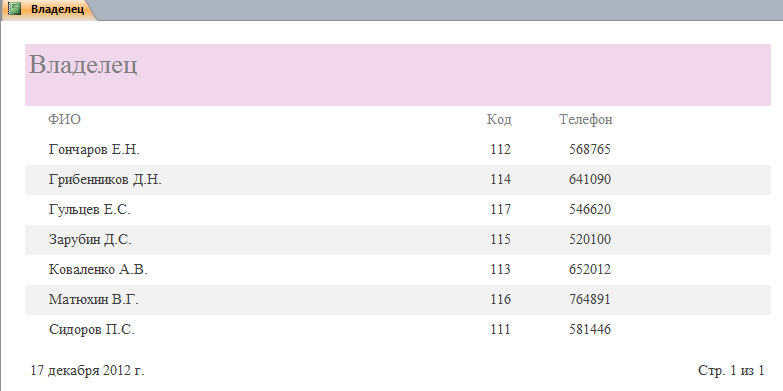Select the name Гульцев Е.С.
783x391 pixels.
[x=89, y=209]
